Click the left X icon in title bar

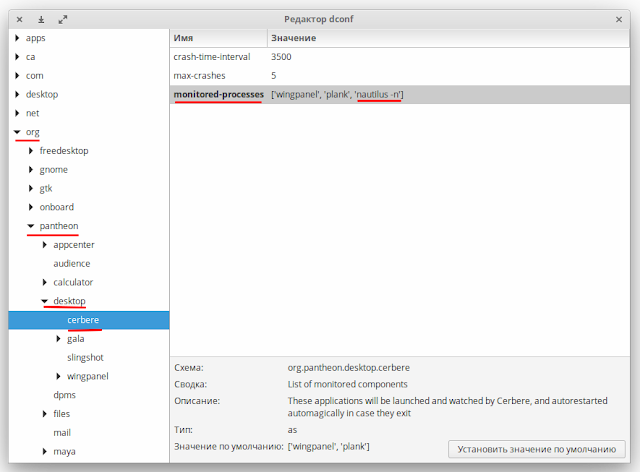(19, 19)
